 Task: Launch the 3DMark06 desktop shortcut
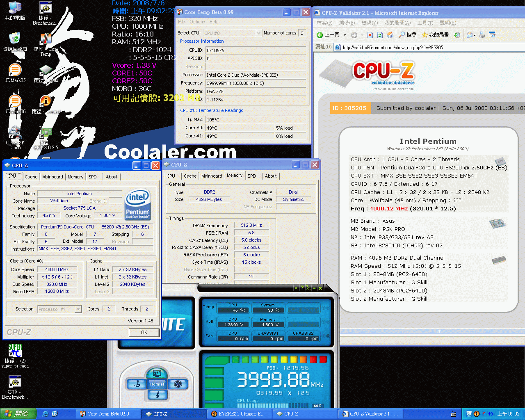(x=15, y=104)
